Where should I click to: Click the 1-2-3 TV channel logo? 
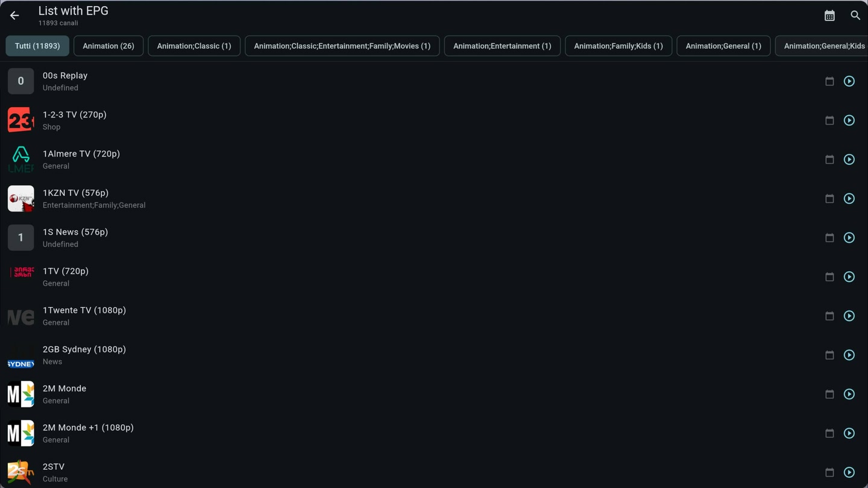coord(20,120)
